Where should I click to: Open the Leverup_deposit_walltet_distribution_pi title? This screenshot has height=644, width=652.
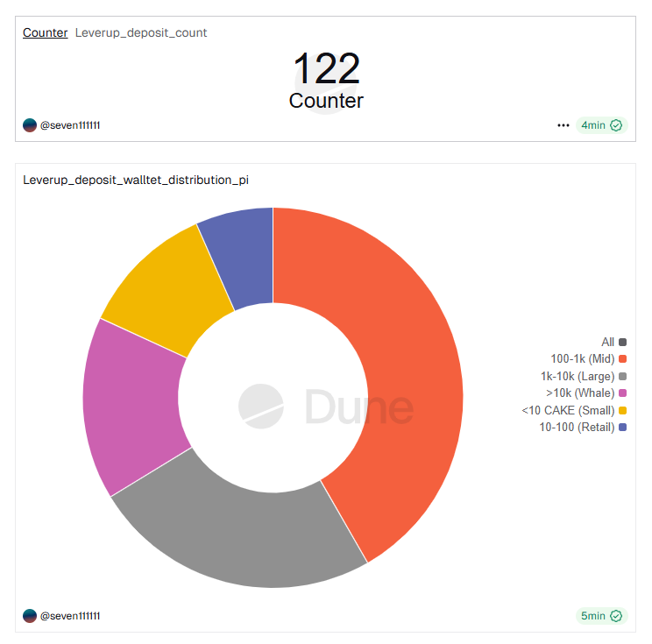[136, 180]
